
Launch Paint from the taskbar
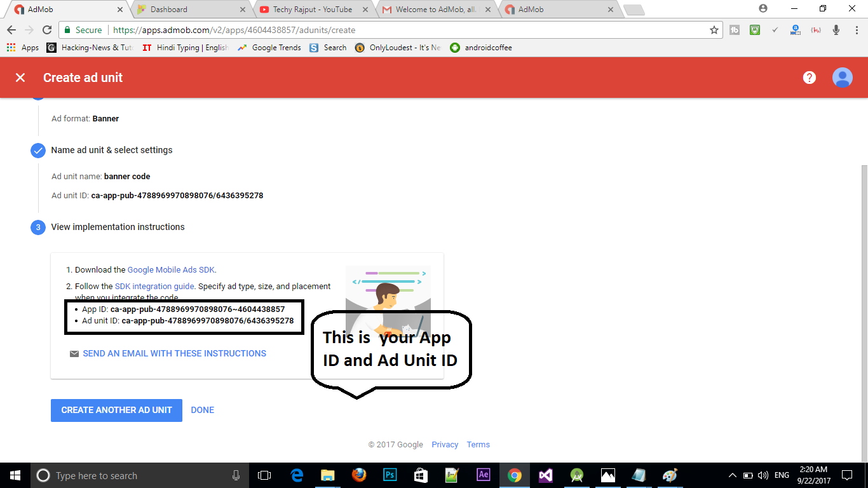[x=670, y=475]
